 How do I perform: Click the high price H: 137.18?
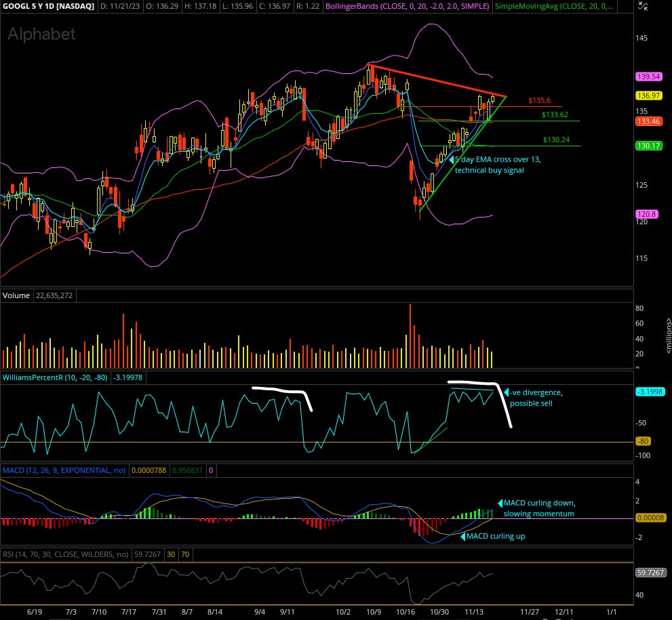pos(200,6)
